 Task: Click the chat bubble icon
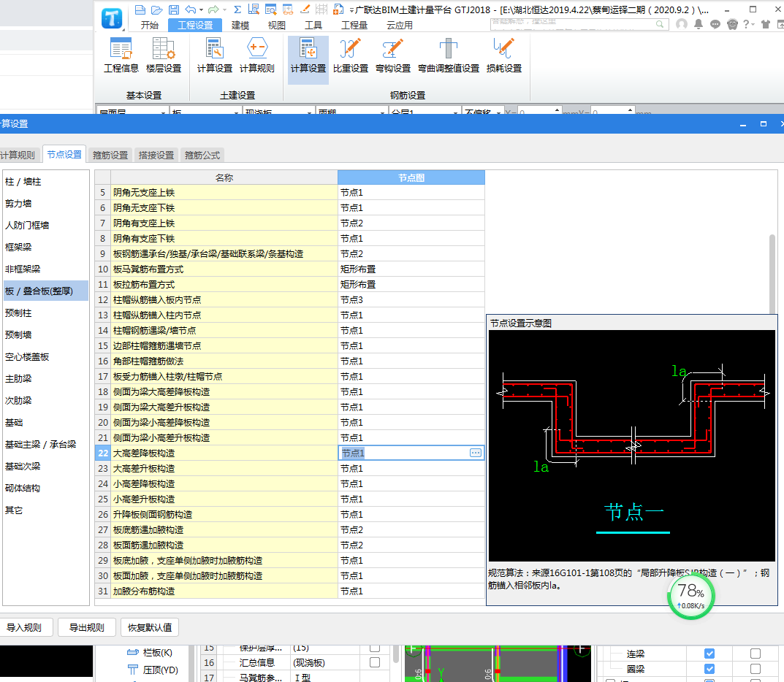point(715,24)
